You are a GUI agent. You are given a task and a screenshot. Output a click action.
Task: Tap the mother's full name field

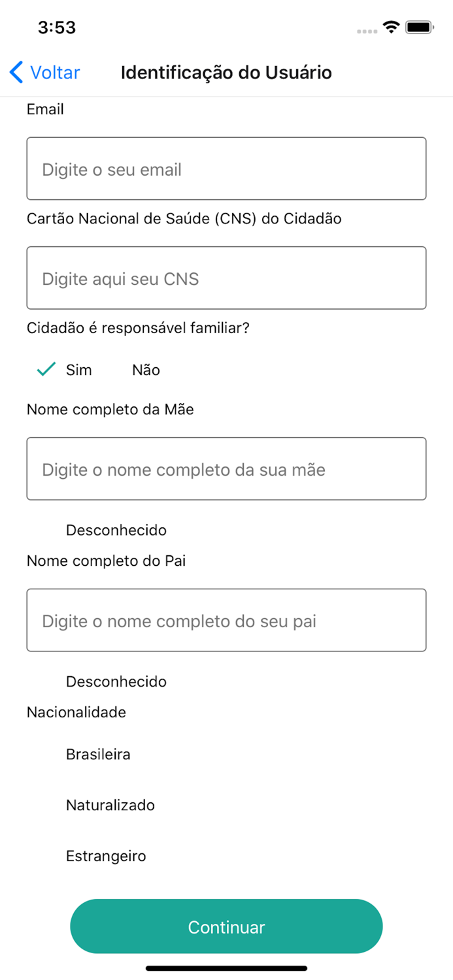pos(226,468)
